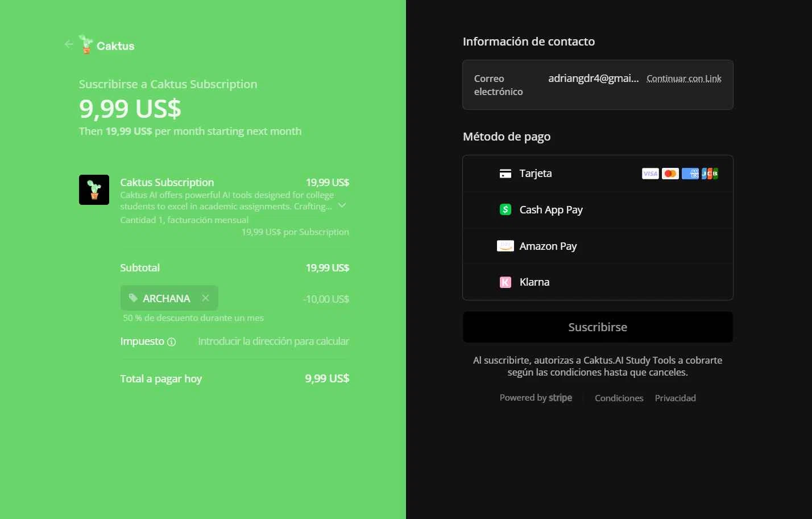The height and width of the screenshot is (519, 812).
Task: Open the Caktus Subscription product thumbnail
Action: (94, 190)
